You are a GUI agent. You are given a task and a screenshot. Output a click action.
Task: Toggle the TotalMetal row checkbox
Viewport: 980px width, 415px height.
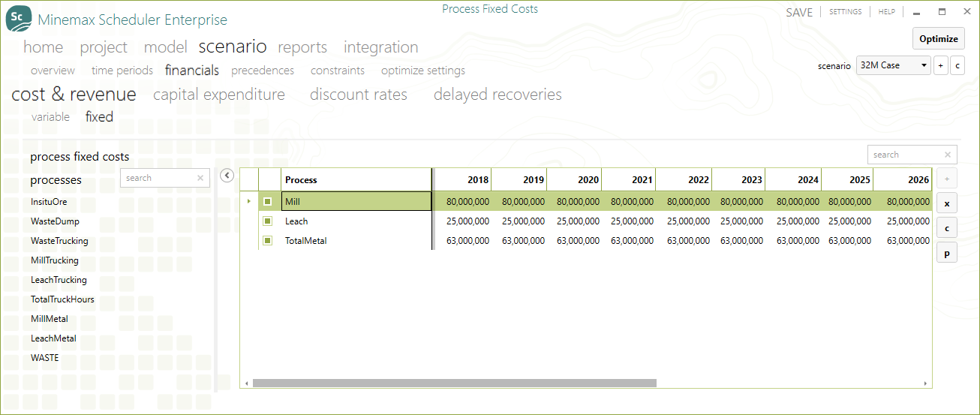pos(268,240)
